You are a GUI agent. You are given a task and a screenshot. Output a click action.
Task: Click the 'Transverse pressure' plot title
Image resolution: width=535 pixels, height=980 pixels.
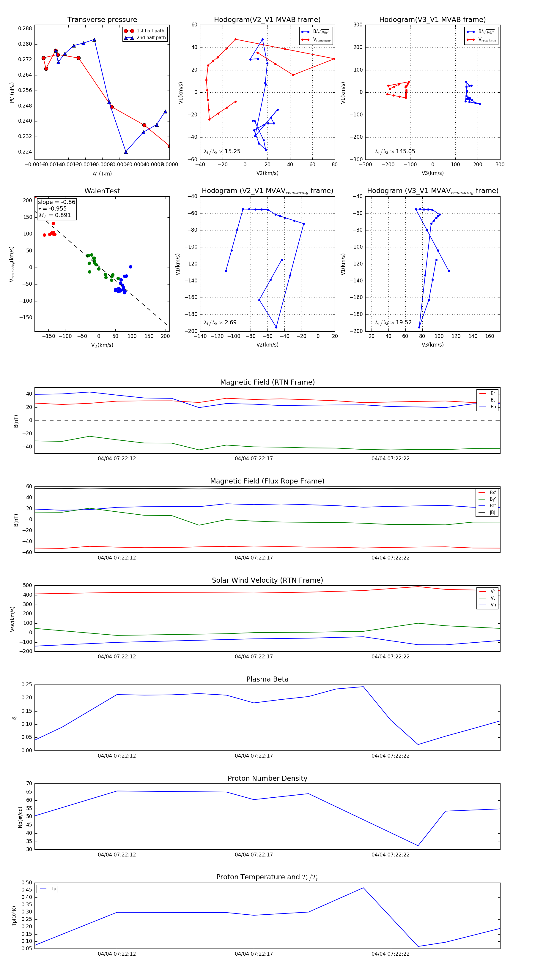102,20
